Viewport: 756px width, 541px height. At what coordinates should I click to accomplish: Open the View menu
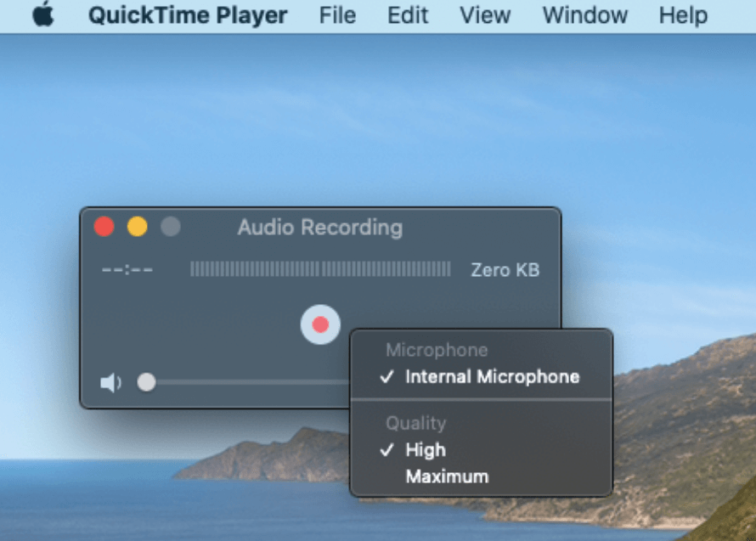(483, 14)
